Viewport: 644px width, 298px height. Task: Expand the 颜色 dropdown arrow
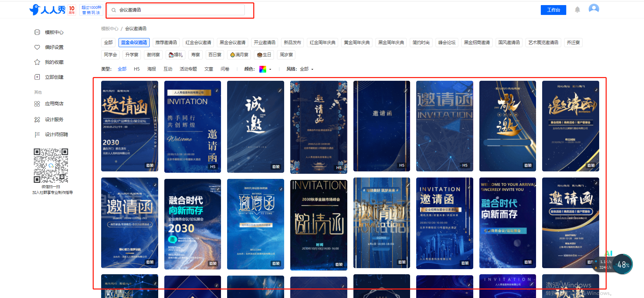(270, 69)
